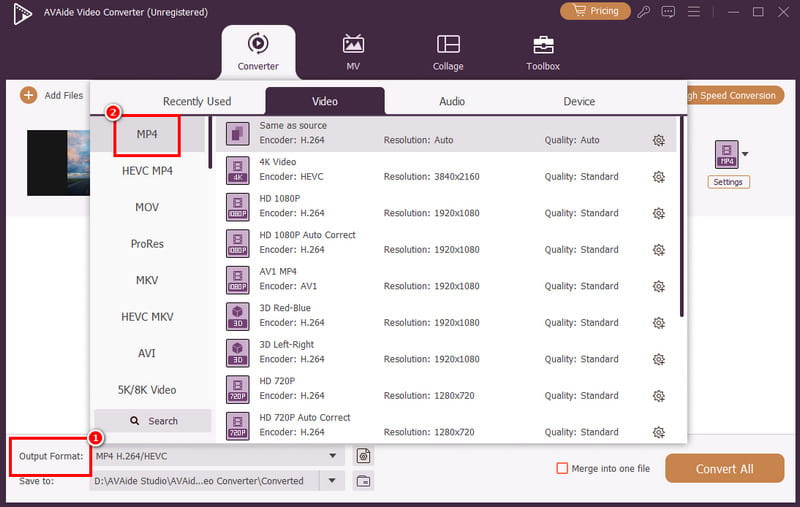Viewport: 800px width, 507px height.
Task: Click the folder icon beside Save to path
Action: [x=364, y=481]
